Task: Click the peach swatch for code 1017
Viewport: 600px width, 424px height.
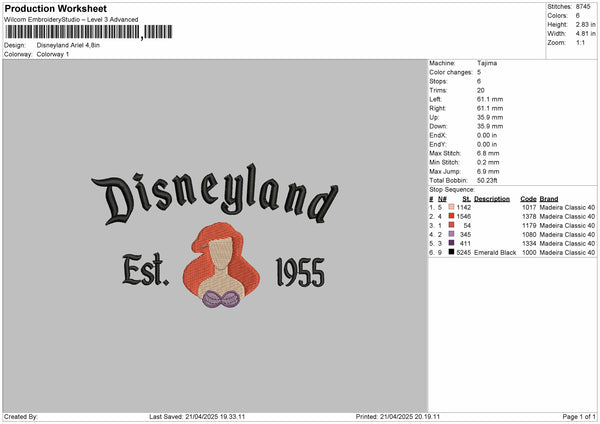Action: coord(452,207)
